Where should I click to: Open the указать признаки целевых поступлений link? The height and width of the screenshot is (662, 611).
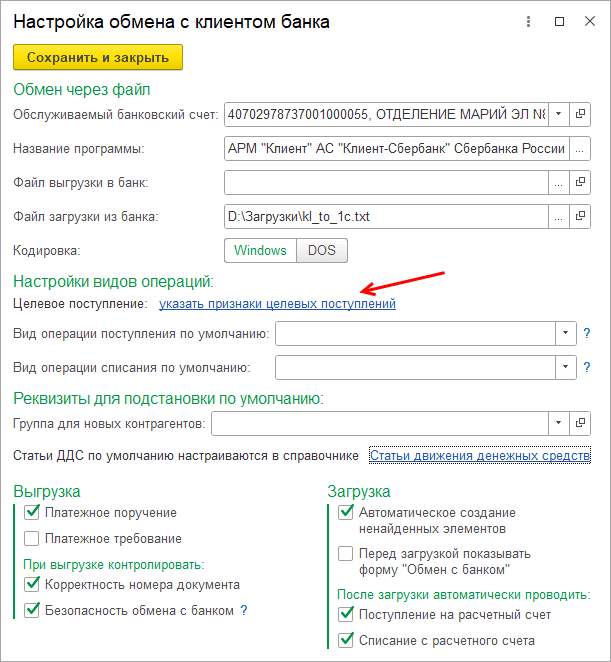[277, 303]
